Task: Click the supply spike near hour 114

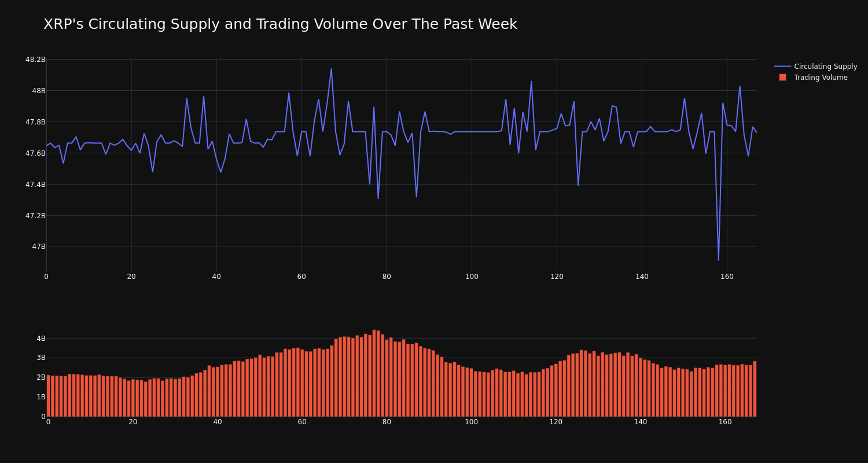Action: tap(531, 82)
